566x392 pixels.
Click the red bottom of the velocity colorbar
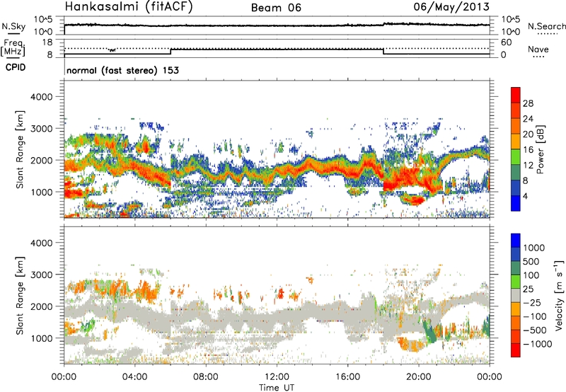(x=516, y=350)
